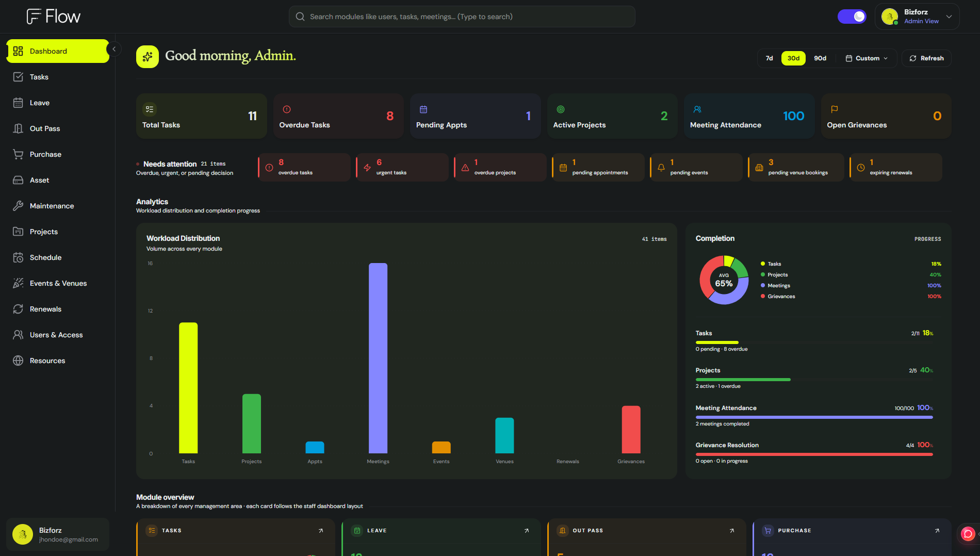980x556 pixels.
Task: Click the Bizforz user card at bottom-left
Action: pos(58,534)
